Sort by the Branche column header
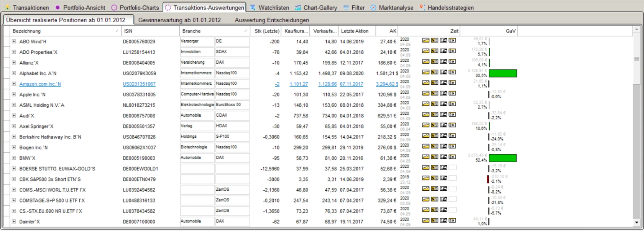The image size is (644, 231). 214,31
